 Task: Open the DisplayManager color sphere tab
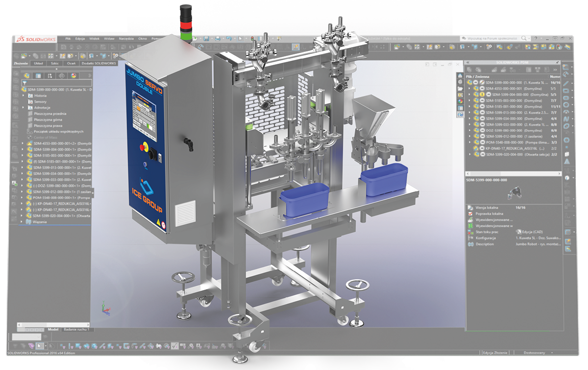pyautogui.click(x=73, y=76)
